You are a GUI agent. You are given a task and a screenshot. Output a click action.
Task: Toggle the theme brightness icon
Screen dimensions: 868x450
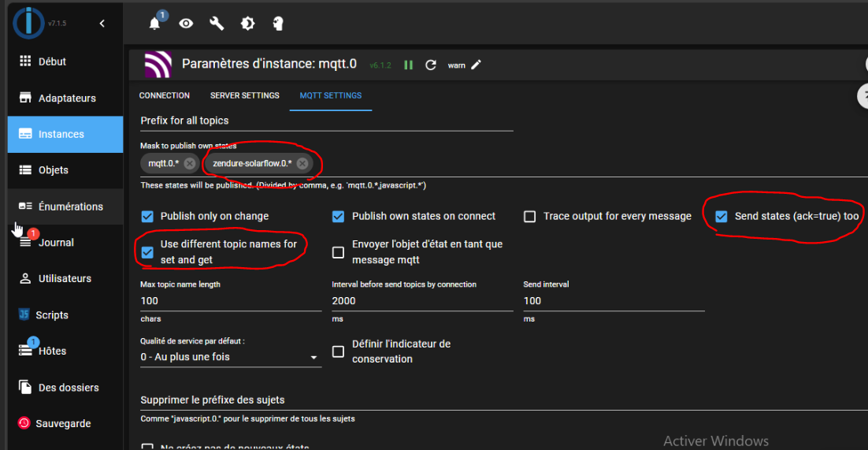pyautogui.click(x=247, y=24)
